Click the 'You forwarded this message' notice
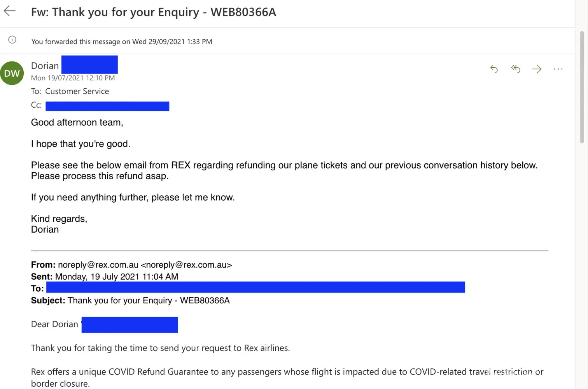Screen dimensions: 588x389 click(x=122, y=42)
